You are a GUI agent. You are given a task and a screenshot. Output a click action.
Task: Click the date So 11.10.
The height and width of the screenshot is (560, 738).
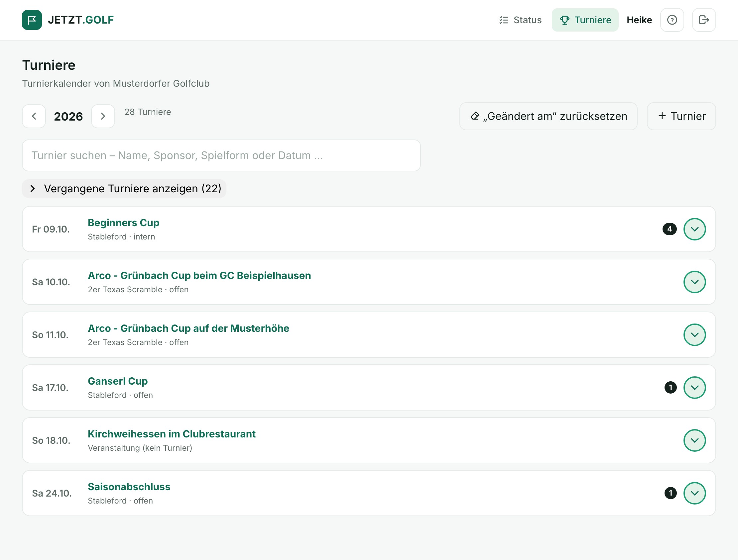[51, 335]
